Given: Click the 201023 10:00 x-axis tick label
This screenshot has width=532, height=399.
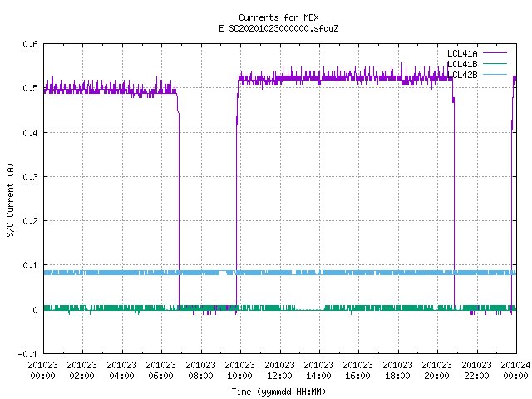Looking at the screenshot, I should coord(240,370).
